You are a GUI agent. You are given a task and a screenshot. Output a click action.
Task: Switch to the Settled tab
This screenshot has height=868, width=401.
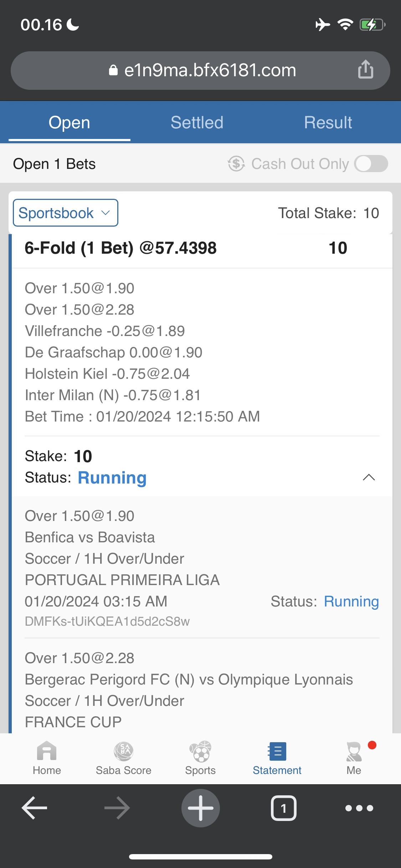click(x=197, y=123)
